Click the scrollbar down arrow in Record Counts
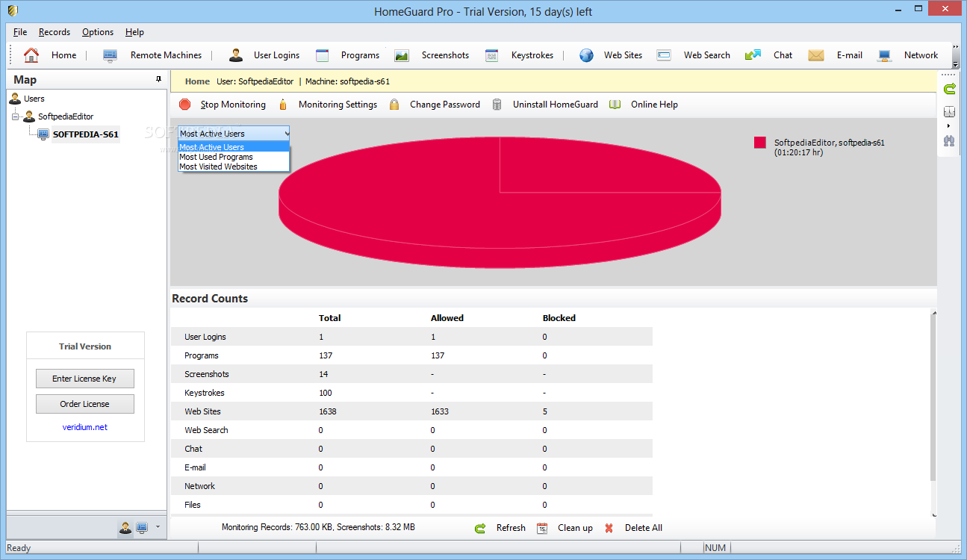 [x=933, y=514]
